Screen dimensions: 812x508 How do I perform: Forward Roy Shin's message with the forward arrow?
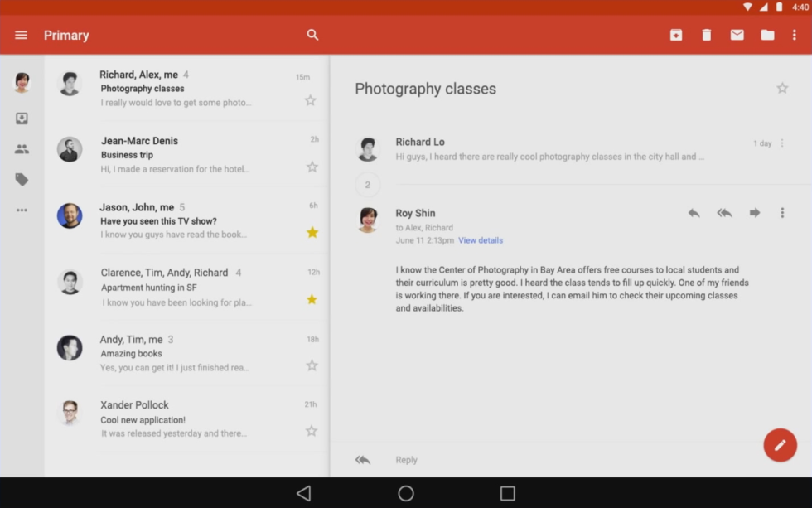point(754,212)
